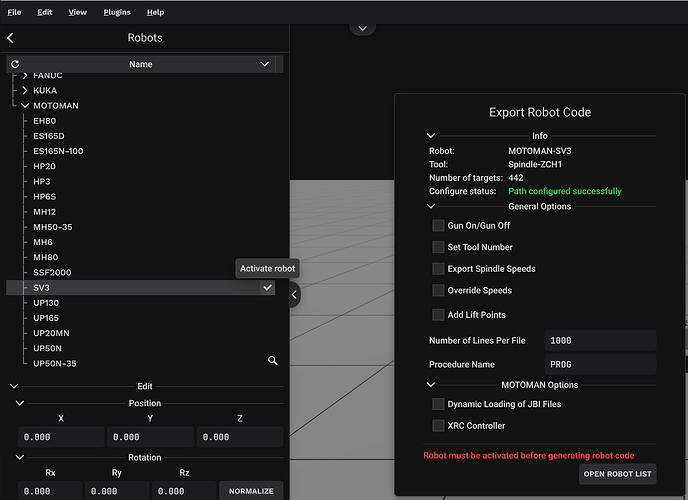Click the 'MOTOMAN-SV3' robot value
The width and height of the screenshot is (688, 500).
point(540,151)
